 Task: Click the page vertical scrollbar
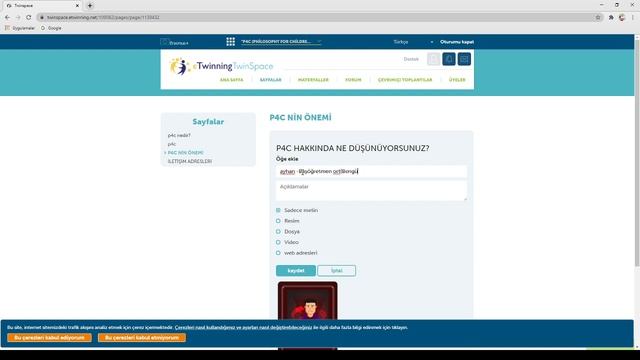click(637, 152)
